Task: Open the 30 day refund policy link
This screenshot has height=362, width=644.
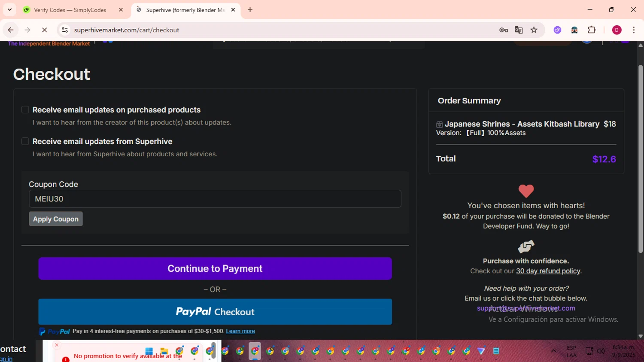Action: [x=548, y=271]
